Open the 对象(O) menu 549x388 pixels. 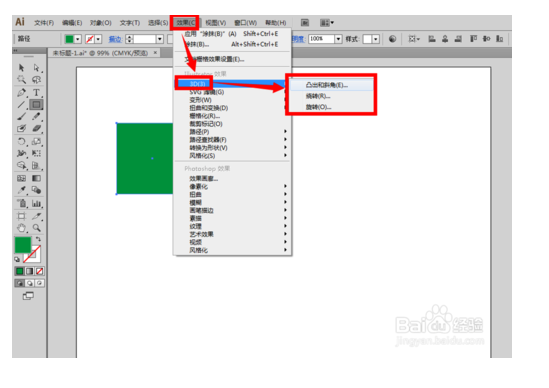tap(101, 23)
